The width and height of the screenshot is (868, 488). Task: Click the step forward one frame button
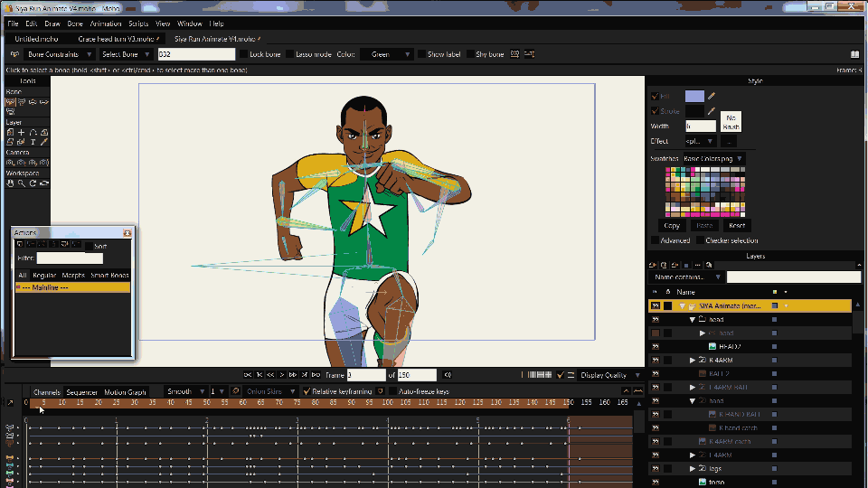(293, 375)
